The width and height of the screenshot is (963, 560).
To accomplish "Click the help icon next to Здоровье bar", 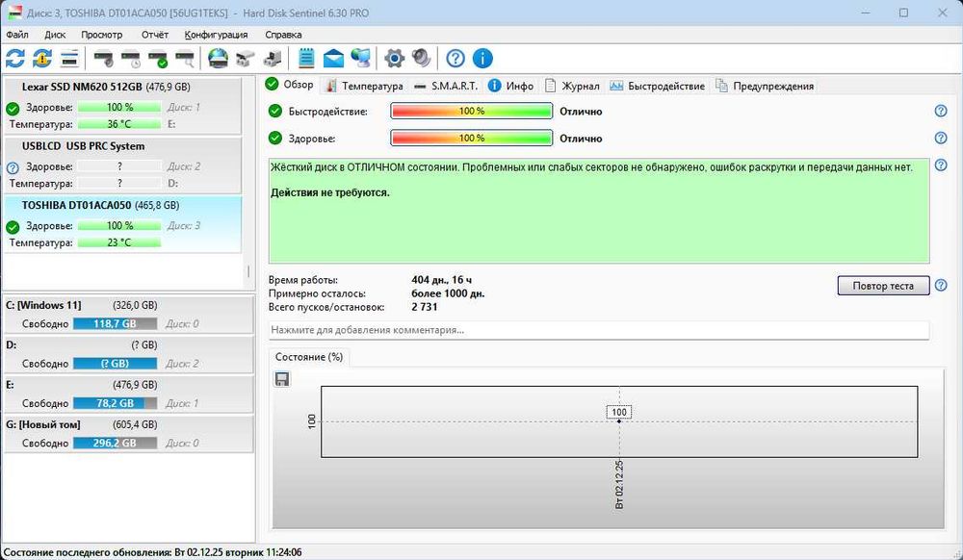I will pyautogui.click(x=940, y=138).
